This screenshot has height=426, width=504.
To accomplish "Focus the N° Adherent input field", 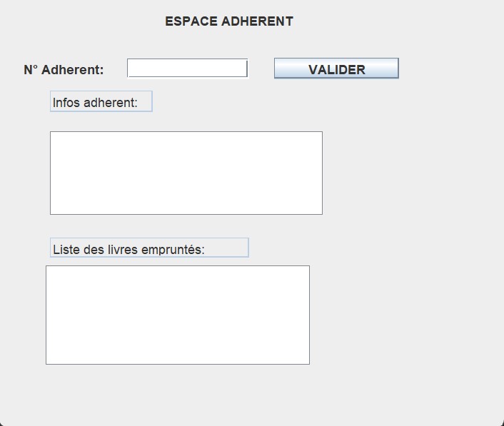I will click(187, 69).
